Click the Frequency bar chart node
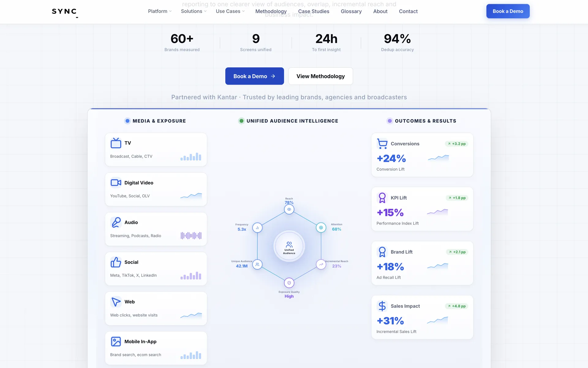Image resolution: width=588 pixels, height=368 pixels. [x=257, y=228]
